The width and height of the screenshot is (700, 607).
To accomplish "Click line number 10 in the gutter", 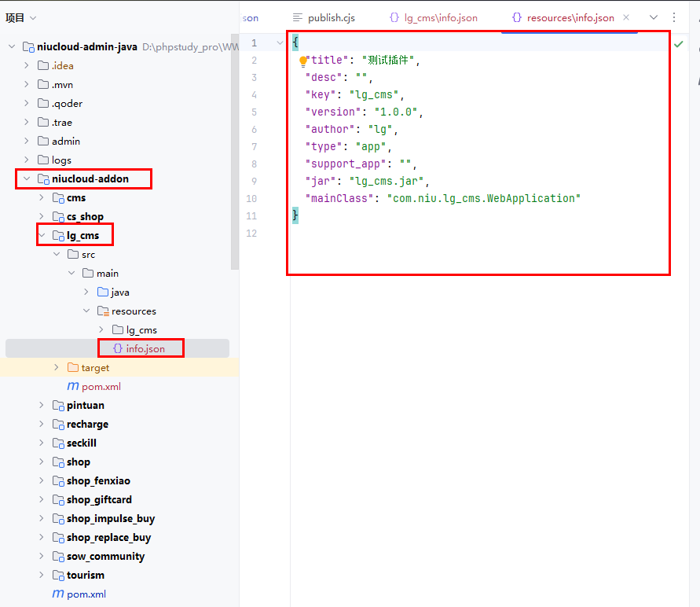I will (251, 199).
